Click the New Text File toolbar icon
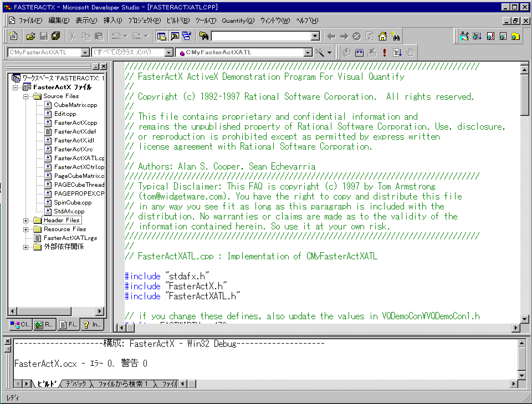Screen dimensions: 532x404 (x=14, y=37)
